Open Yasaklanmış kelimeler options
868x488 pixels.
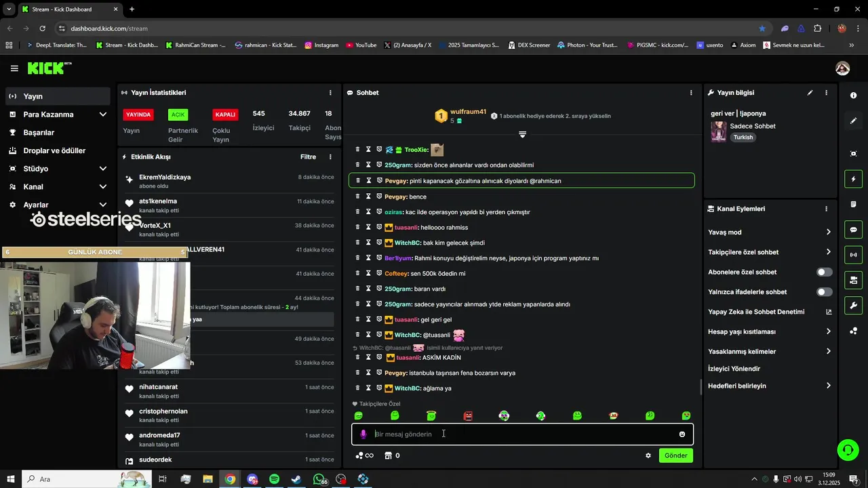click(769, 352)
